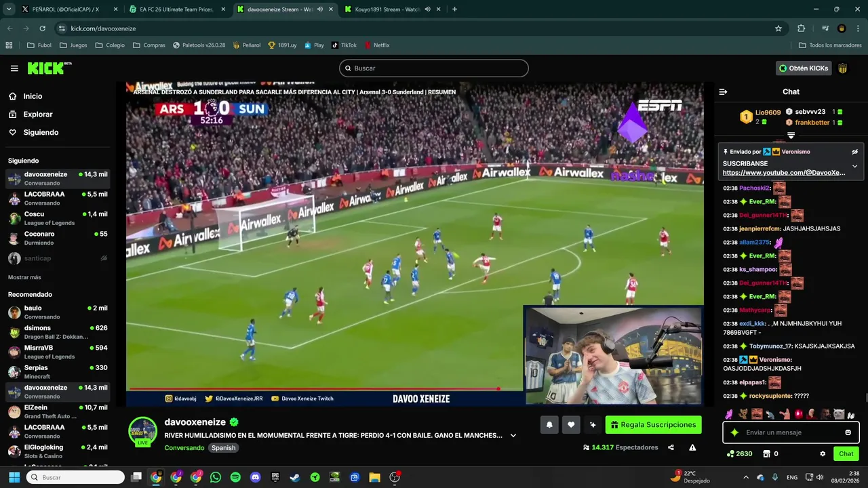Click the Kick search field Buscar
This screenshot has width=868, height=488.
434,68
